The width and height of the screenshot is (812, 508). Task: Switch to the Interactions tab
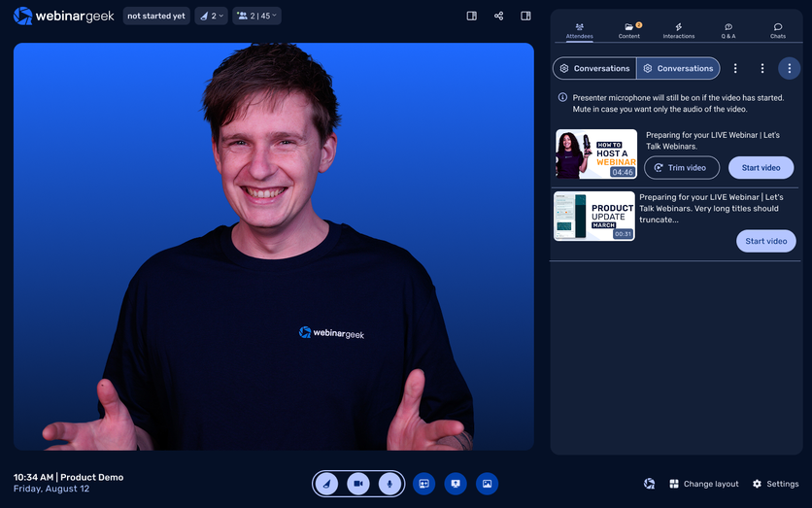pos(678,31)
